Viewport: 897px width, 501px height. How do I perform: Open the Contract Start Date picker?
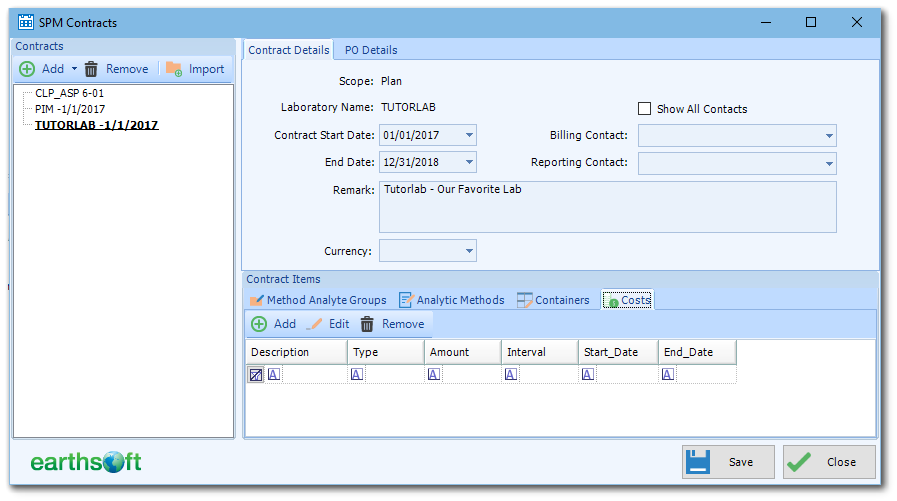click(x=469, y=136)
